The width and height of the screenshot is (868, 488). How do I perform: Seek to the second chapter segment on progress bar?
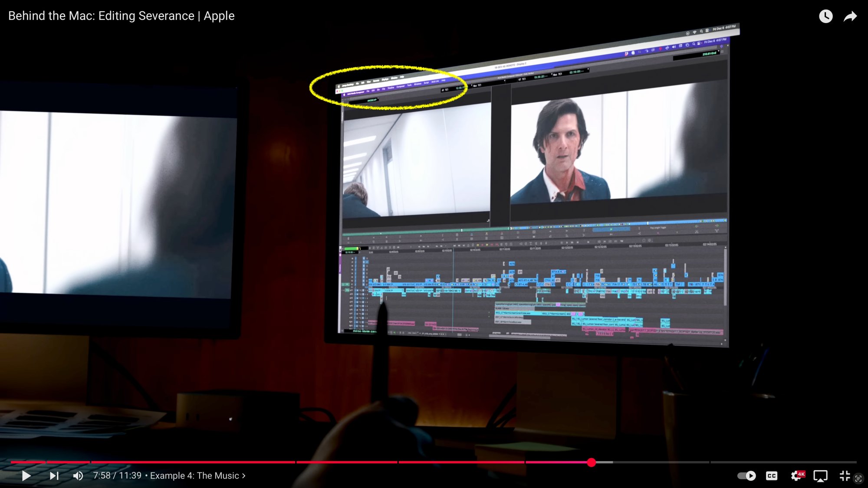68,462
